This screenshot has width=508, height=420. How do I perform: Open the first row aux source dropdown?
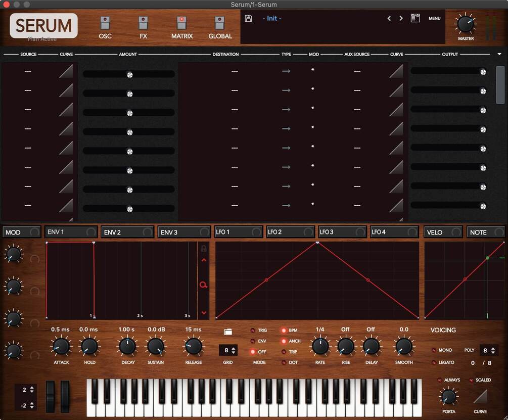tap(357, 71)
